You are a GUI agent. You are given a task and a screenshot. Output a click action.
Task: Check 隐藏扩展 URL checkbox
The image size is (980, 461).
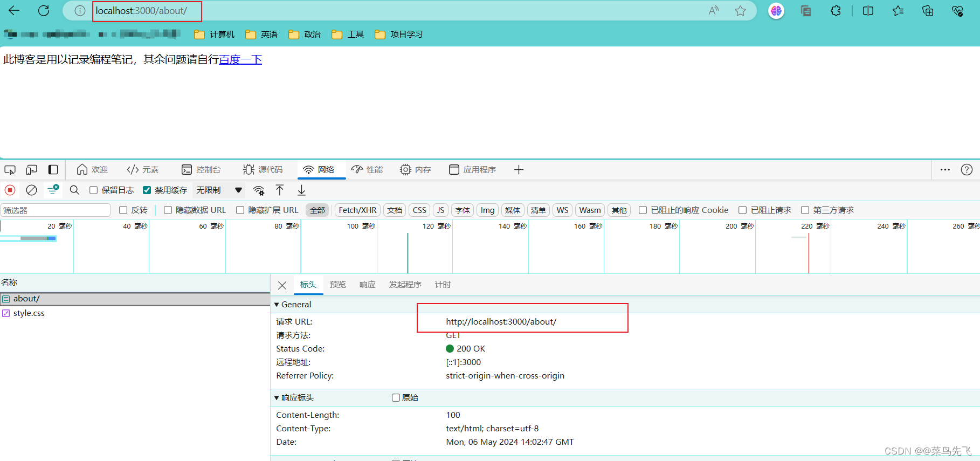tap(240, 210)
